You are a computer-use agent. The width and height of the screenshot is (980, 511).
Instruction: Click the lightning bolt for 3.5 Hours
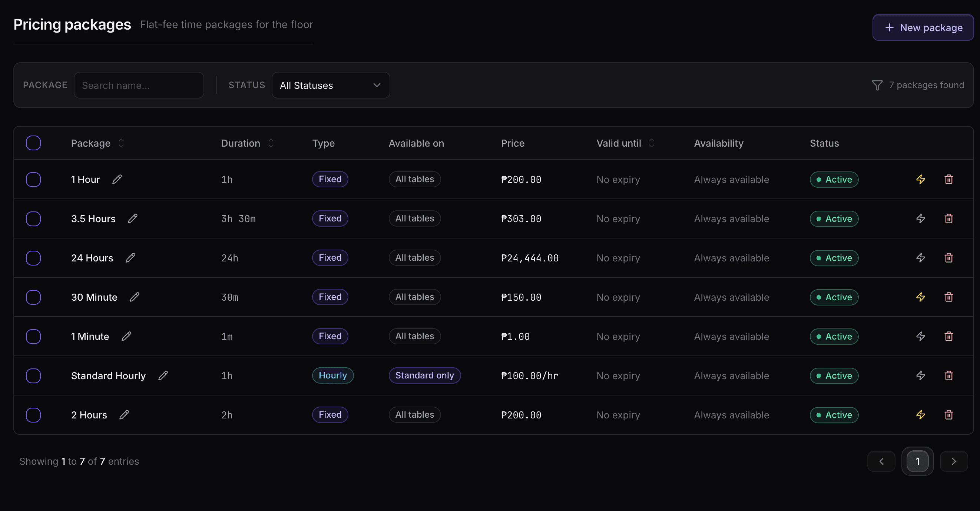pos(921,218)
